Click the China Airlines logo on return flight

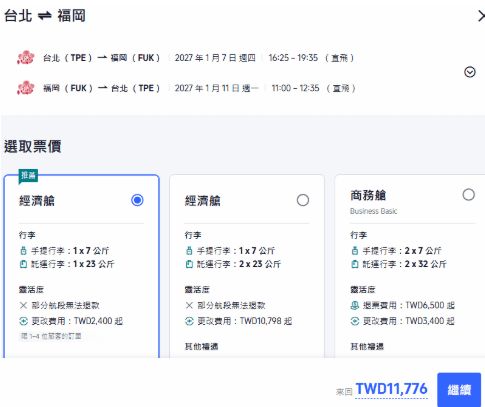click(x=26, y=88)
